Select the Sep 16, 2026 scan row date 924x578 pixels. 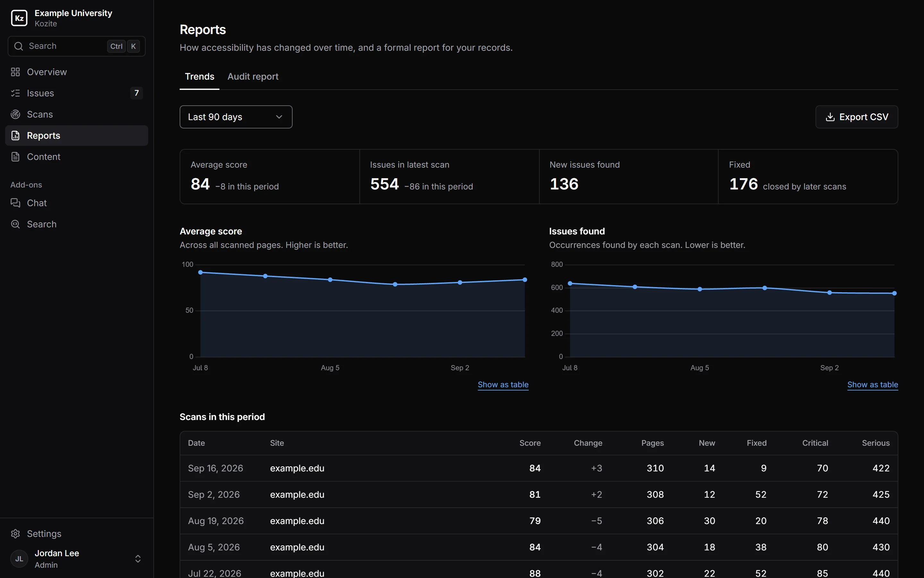[215, 468]
